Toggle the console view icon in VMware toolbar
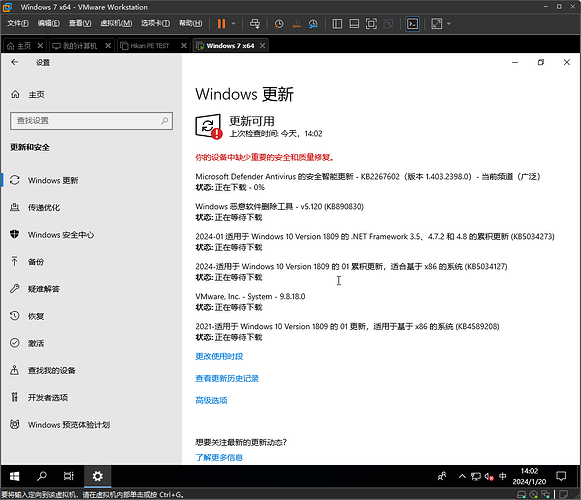Viewport: 581px width, 500px height. pyautogui.click(x=412, y=24)
